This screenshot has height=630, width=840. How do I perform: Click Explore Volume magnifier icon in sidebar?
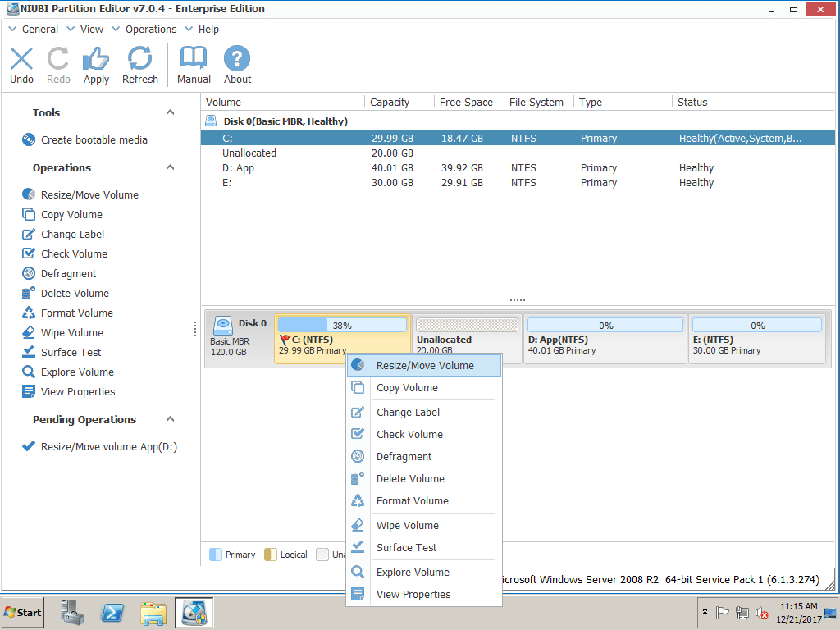pyautogui.click(x=29, y=372)
